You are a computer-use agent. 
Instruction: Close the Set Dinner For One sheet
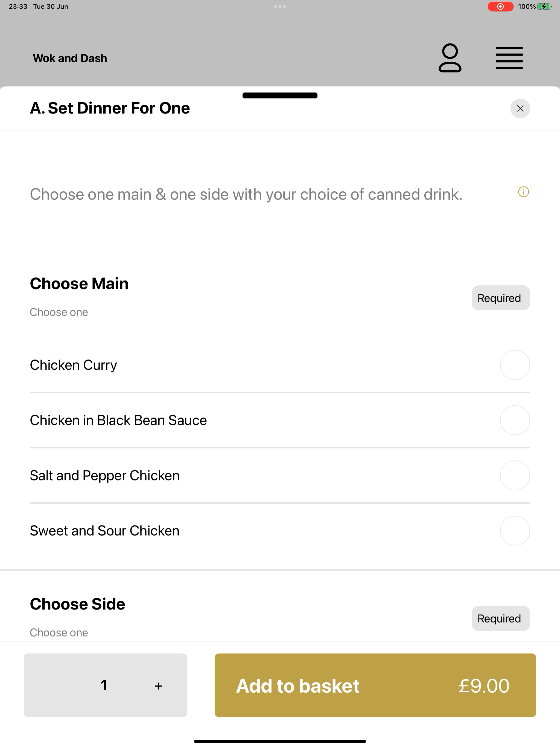[520, 108]
